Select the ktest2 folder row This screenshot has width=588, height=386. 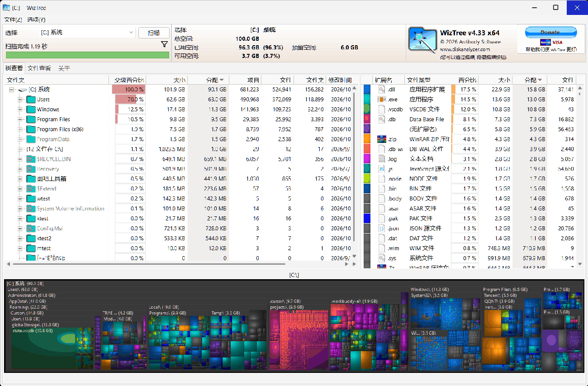click(179, 238)
